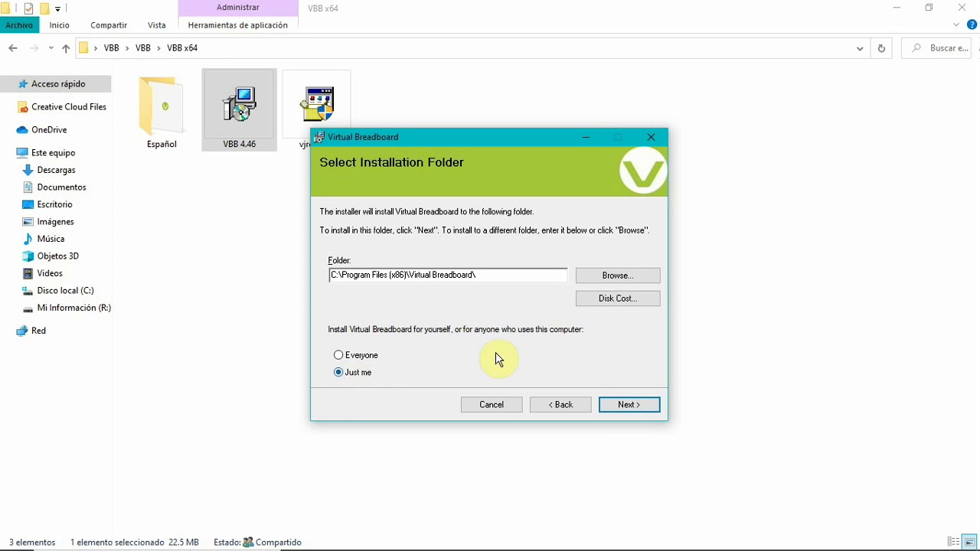Open Disco local (C:) drive
The height and width of the screenshot is (551, 980).
(x=65, y=291)
